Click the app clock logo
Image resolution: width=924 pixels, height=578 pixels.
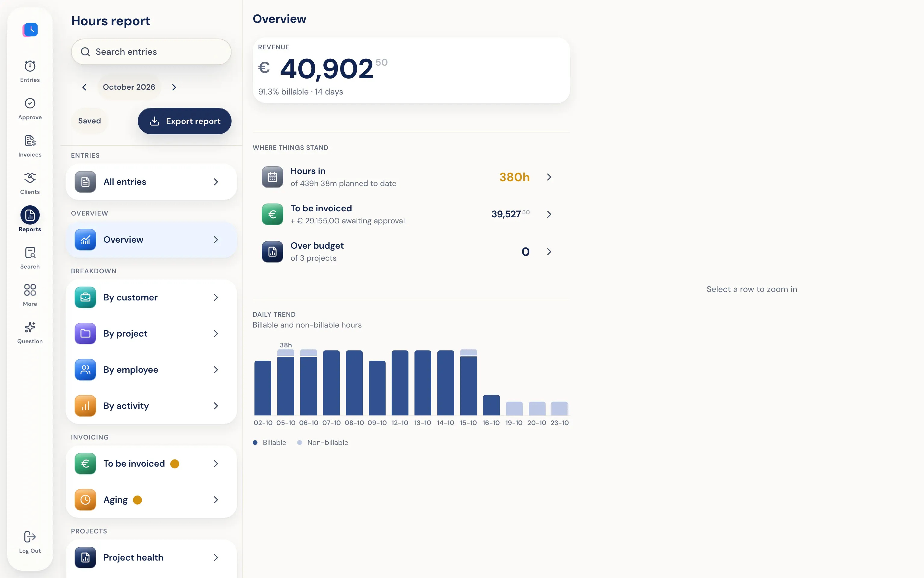pos(30,30)
